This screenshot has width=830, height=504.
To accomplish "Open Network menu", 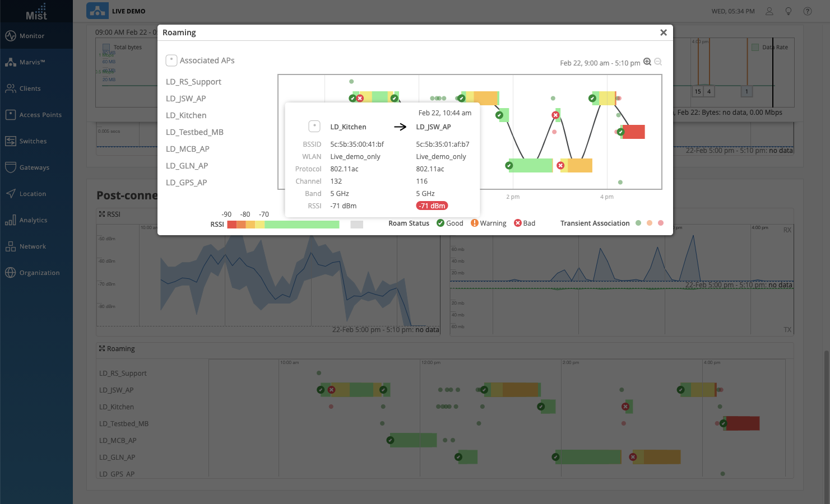I will pyautogui.click(x=36, y=246).
